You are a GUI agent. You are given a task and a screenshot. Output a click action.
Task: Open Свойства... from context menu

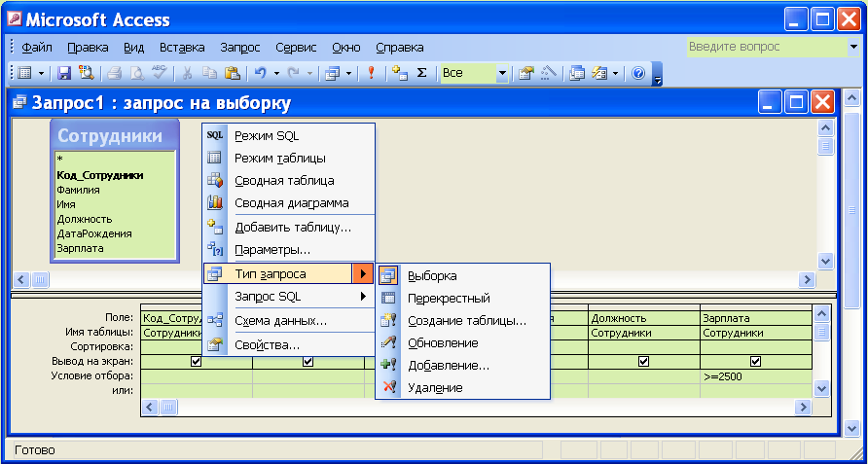tap(289, 345)
